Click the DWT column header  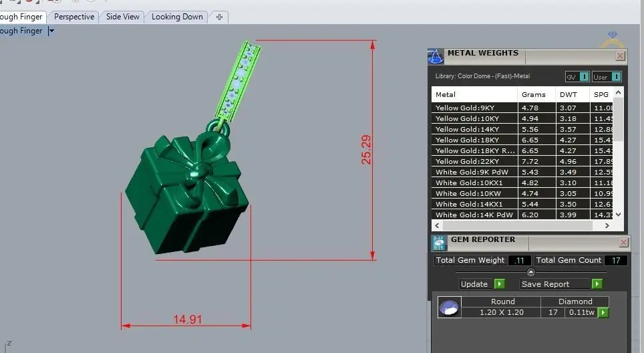coord(573,94)
